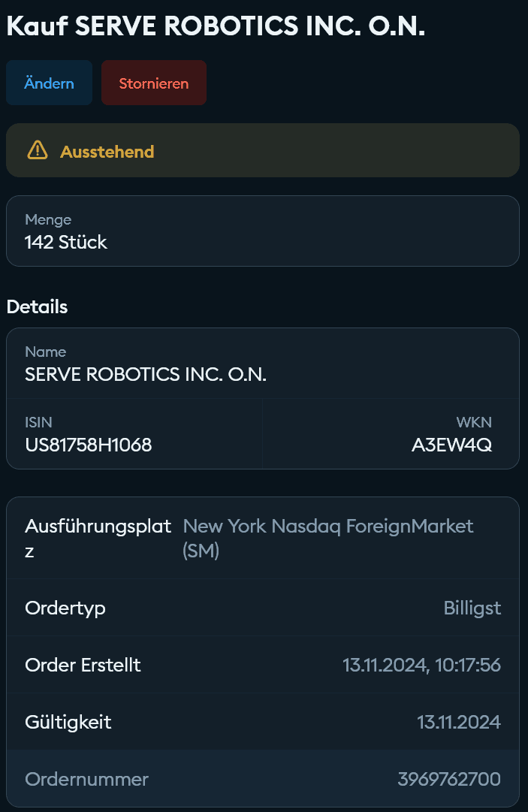This screenshot has width=528, height=812.
Task: Click the WKN value A3EW4Q
Action: 451,445
